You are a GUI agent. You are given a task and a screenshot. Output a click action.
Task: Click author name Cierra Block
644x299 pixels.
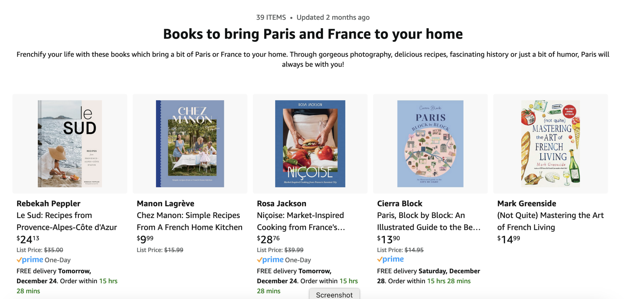400,204
